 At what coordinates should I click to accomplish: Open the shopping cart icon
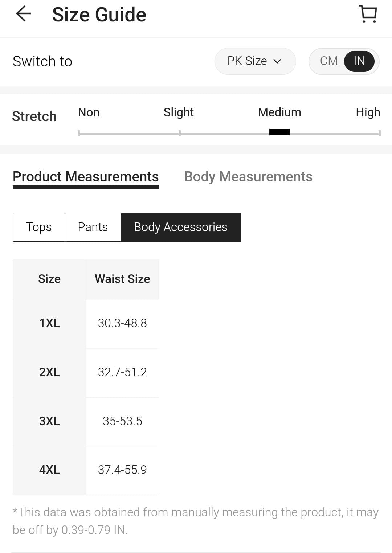[368, 14]
